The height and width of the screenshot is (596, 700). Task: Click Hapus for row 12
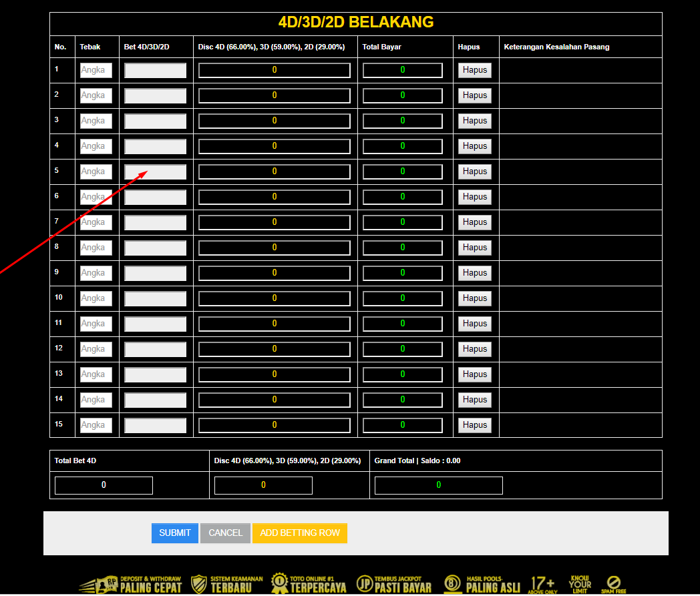click(x=474, y=349)
